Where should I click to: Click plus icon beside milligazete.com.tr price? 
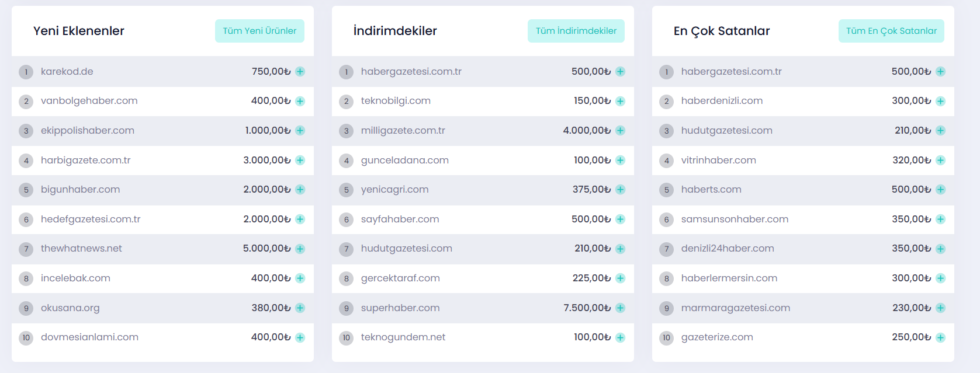coord(620,131)
